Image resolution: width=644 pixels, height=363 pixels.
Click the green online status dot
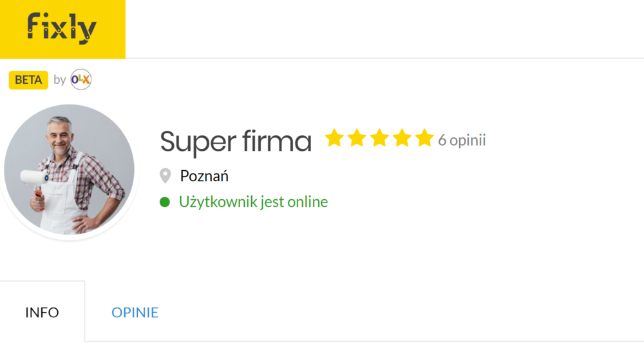(x=165, y=202)
